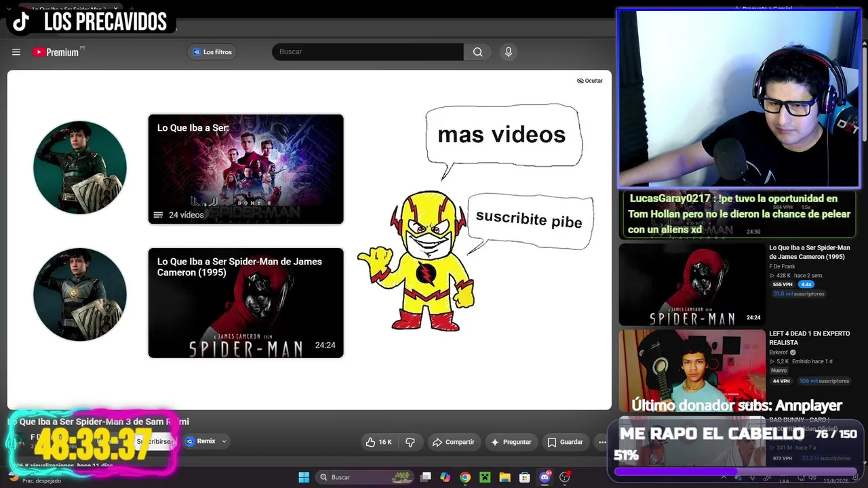Activate voice search microphone

508,52
